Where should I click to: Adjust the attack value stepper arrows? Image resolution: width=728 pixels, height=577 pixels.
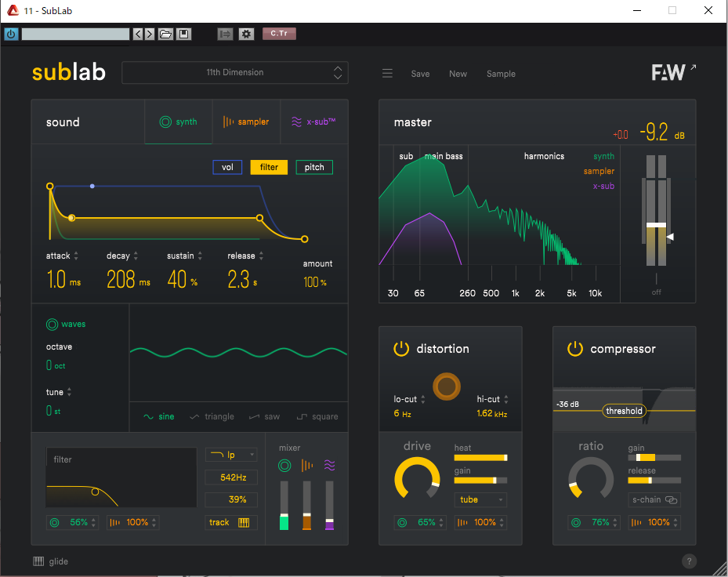(x=76, y=256)
